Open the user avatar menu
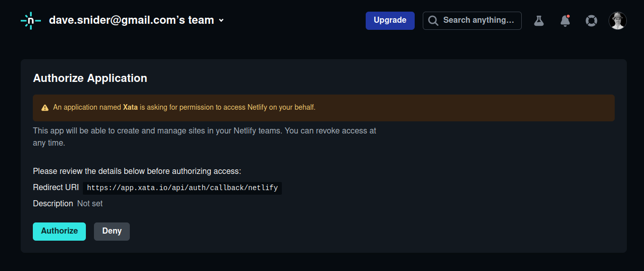The width and height of the screenshot is (644, 271). [618, 21]
